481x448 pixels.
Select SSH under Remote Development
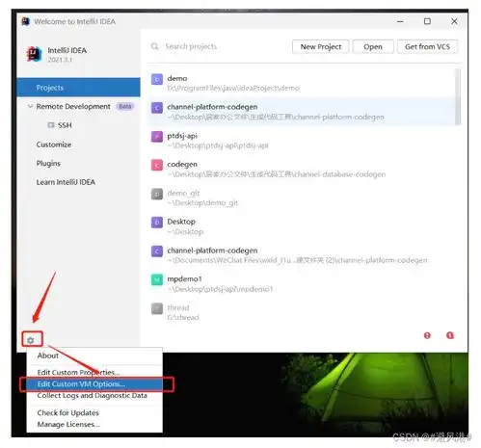tap(65, 125)
